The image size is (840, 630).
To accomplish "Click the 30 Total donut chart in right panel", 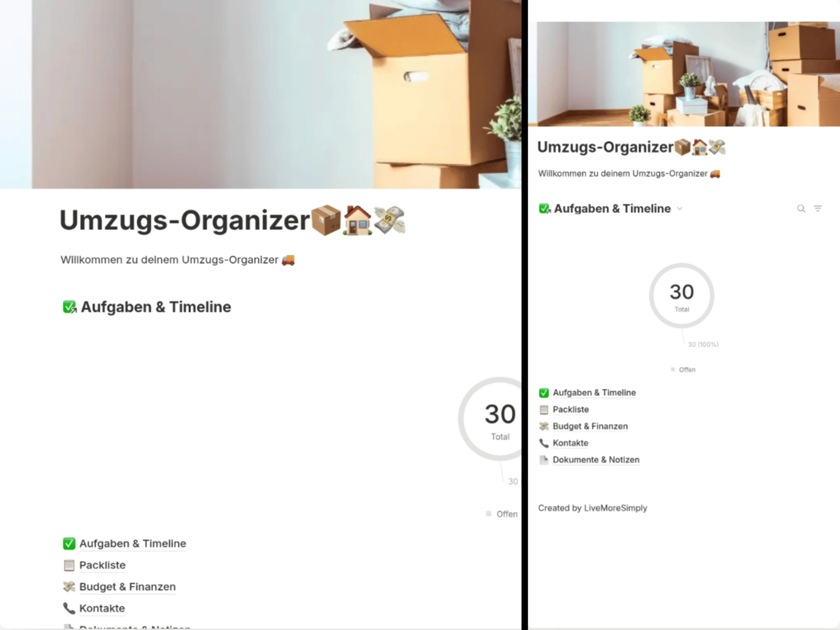I will click(x=682, y=296).
